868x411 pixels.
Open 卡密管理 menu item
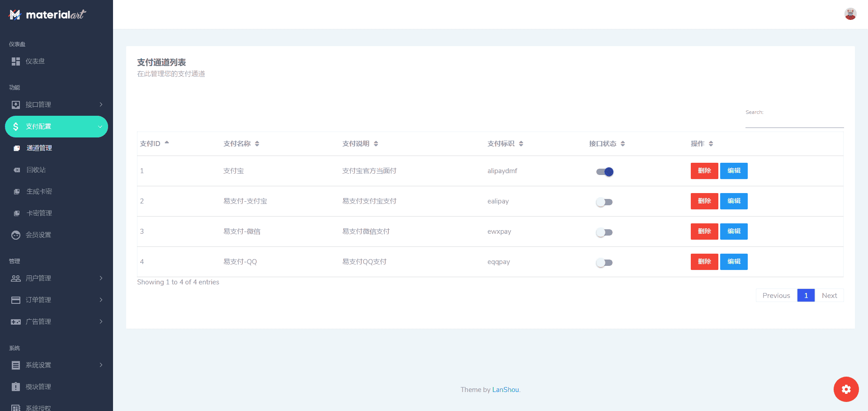(39, 213)
